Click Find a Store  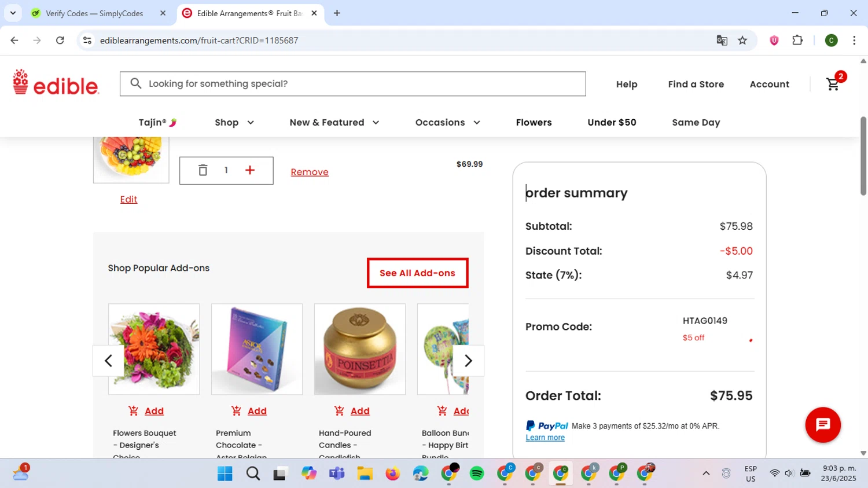click(696, 85)
